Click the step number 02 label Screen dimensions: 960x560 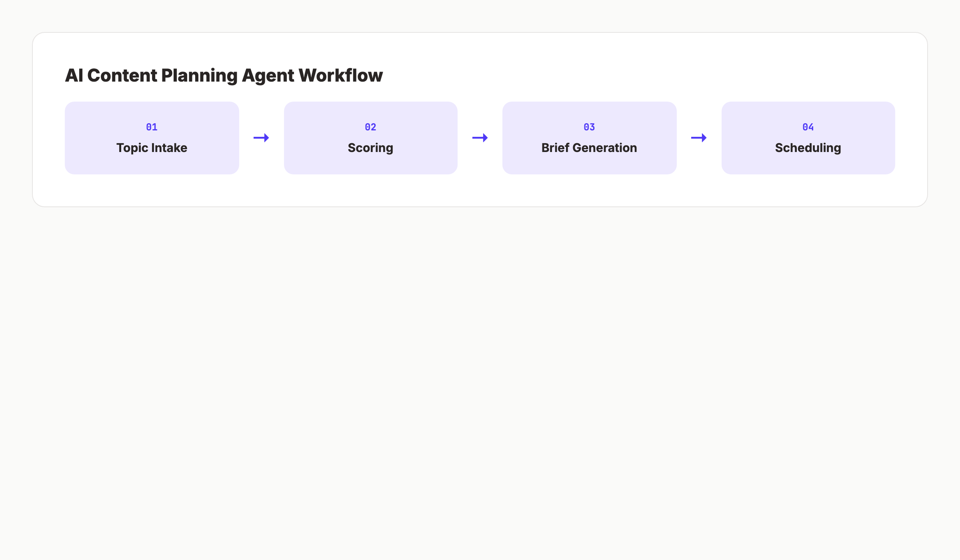point(371,127)
